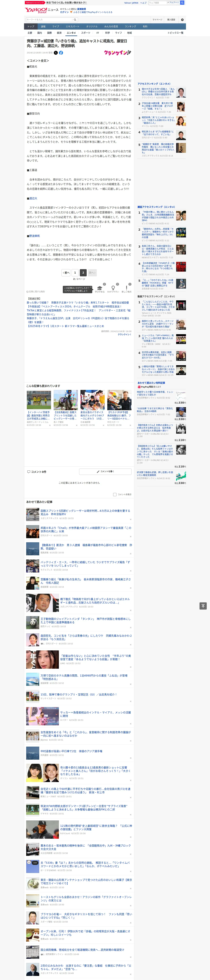Open the トップ navigation tab
Viewport: 210px width, 980px height.
(x=31, y=27)
